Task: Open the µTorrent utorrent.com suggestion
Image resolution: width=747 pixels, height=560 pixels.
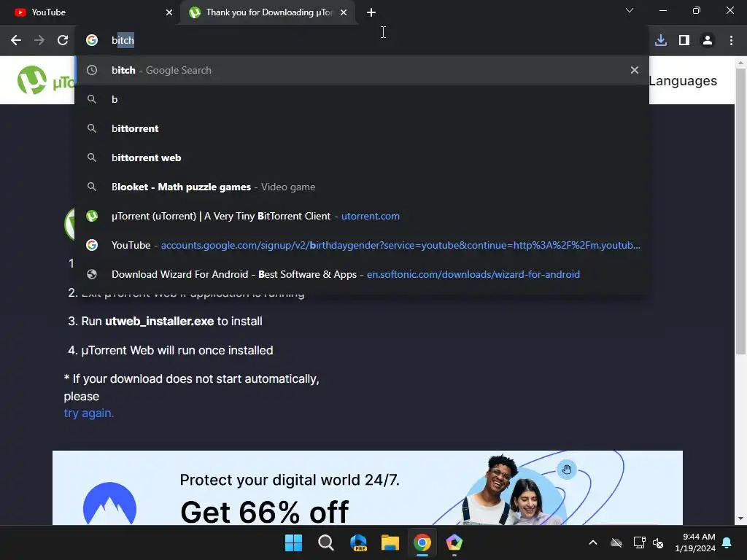Action: point(362,216)
